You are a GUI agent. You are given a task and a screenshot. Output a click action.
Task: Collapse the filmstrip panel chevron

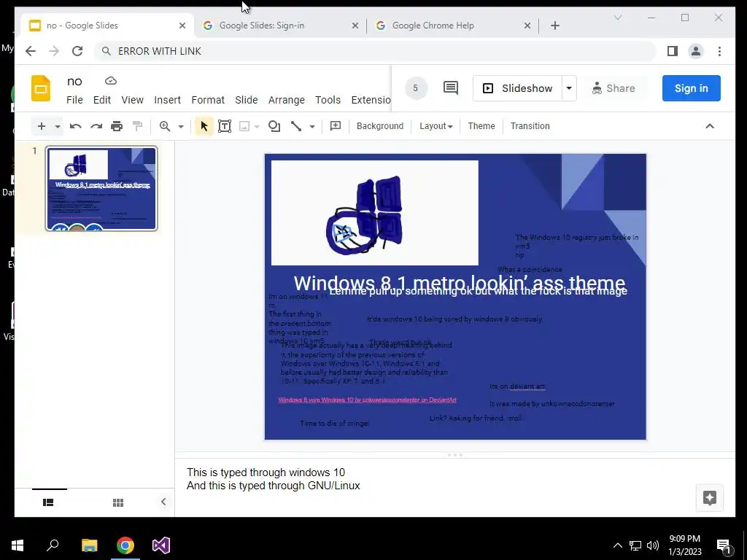coord(163,502)
